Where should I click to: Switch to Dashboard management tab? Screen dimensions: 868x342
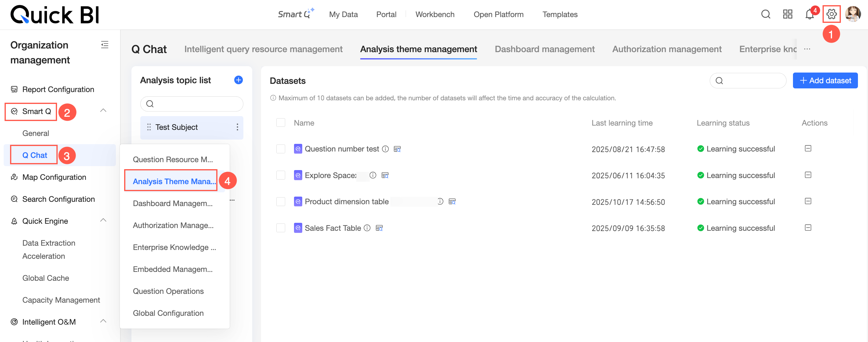click(544, 49)
